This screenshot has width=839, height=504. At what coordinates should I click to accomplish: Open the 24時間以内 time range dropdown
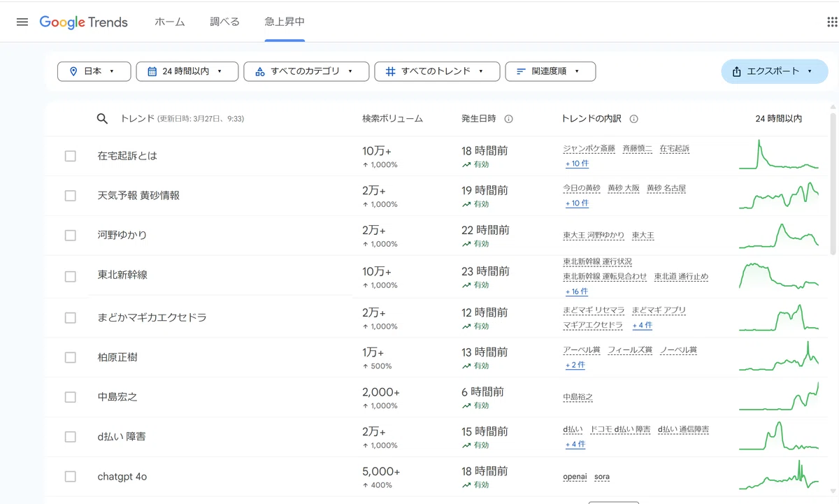pyautogui.click(x=187, y=71)
